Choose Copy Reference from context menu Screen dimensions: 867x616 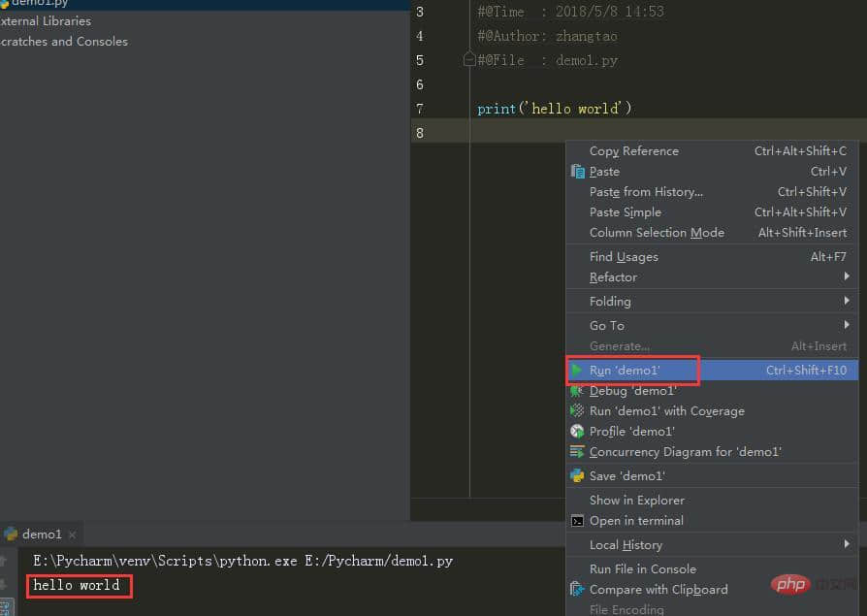pyautogui.click(x=712, y=151)
